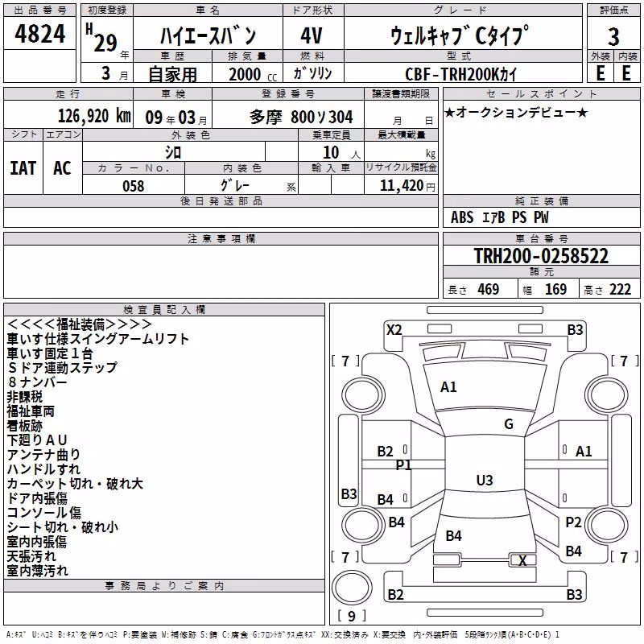Click the spare tire circle labeled 9
644x644 pixels.
pyautogui.click(x=352, y=588)
